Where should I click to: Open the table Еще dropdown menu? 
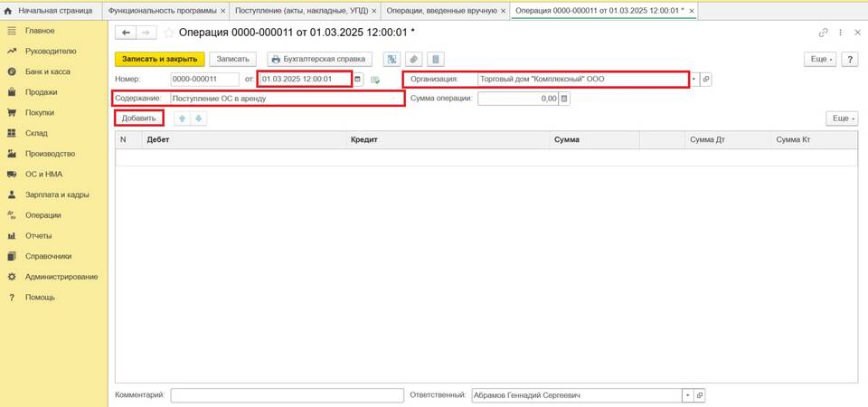point(841,118)
